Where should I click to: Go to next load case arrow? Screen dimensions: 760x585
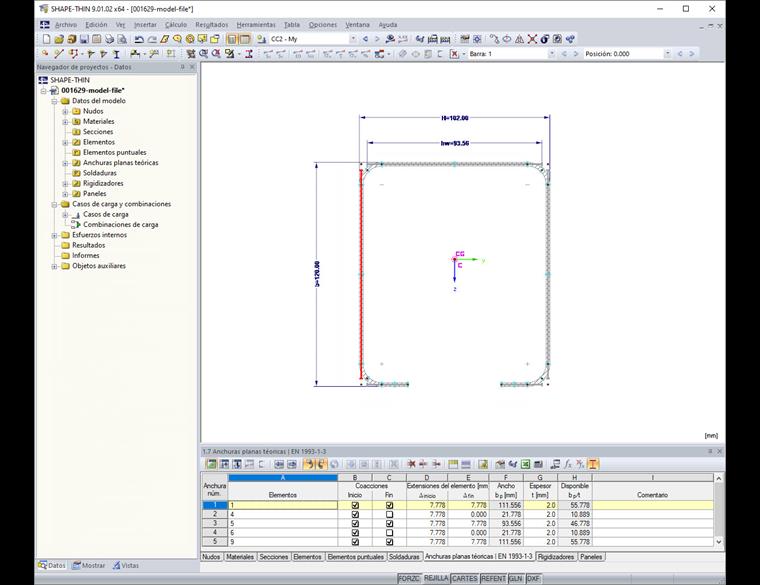pos(377,39)
